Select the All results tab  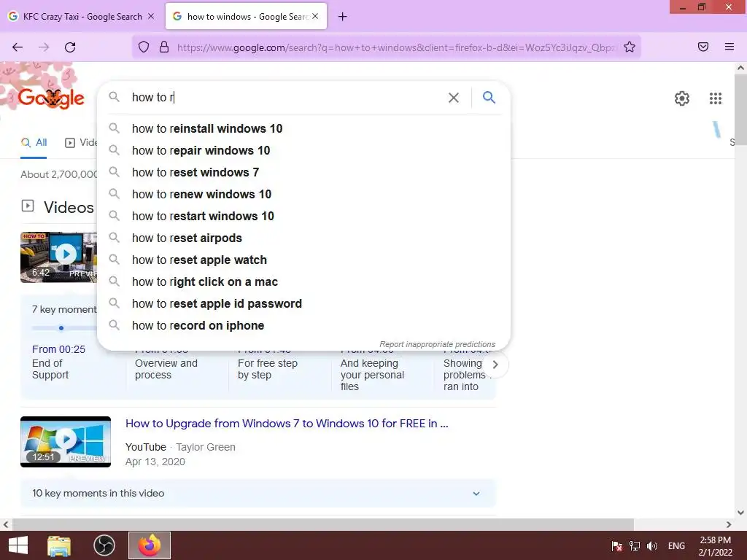(x=34, y=142)
